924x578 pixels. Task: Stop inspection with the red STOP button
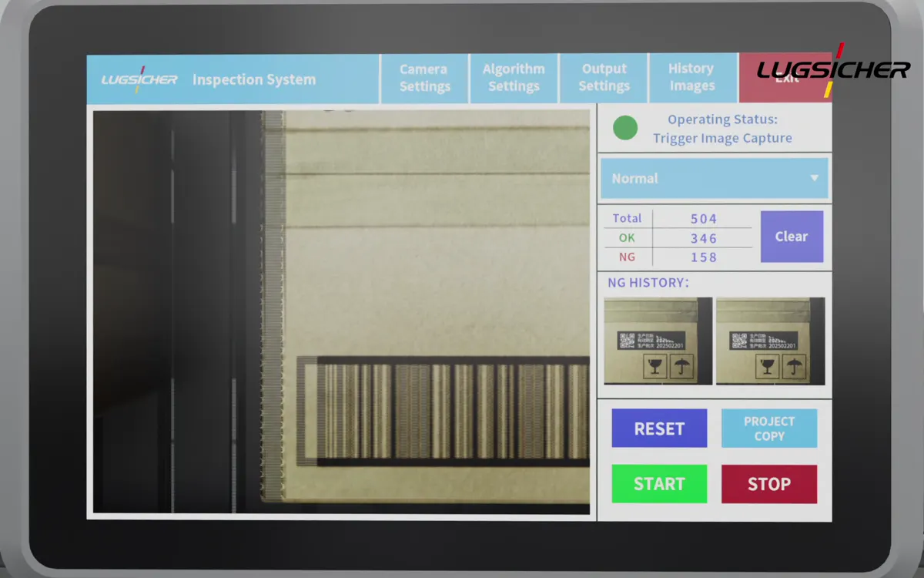769,484
